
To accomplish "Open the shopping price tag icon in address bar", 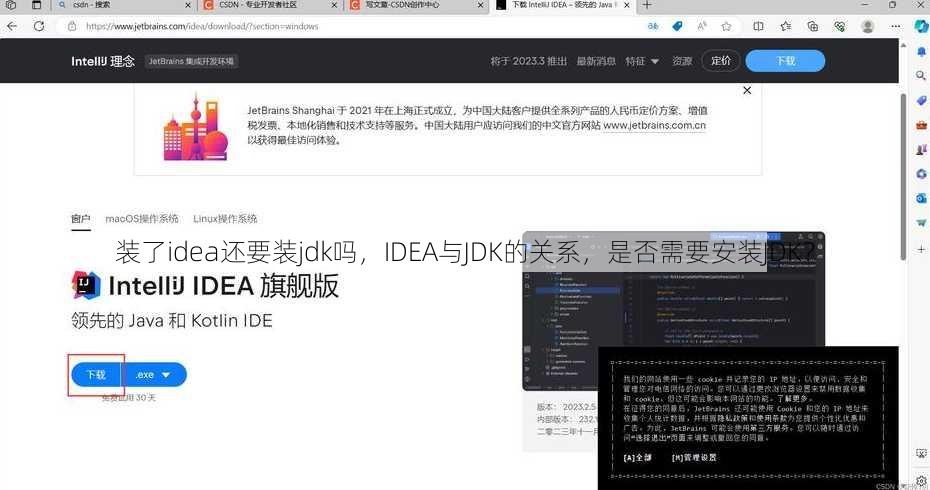I will [x=677, y=26].
